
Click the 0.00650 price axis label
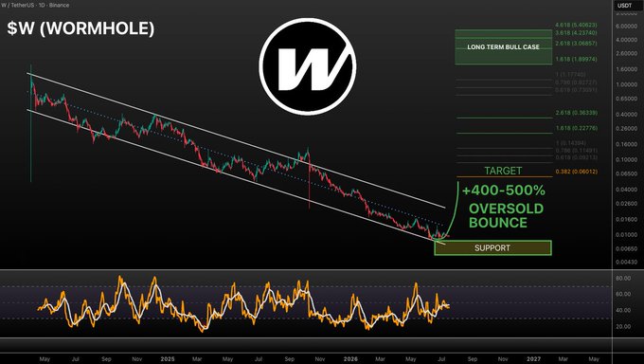(626, 249)
